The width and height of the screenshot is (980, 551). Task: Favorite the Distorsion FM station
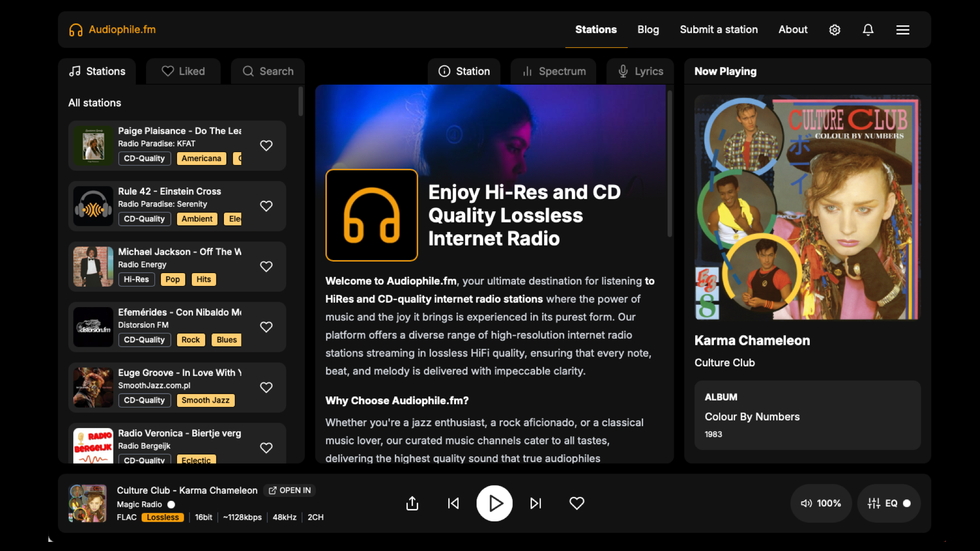pos(266,327)
